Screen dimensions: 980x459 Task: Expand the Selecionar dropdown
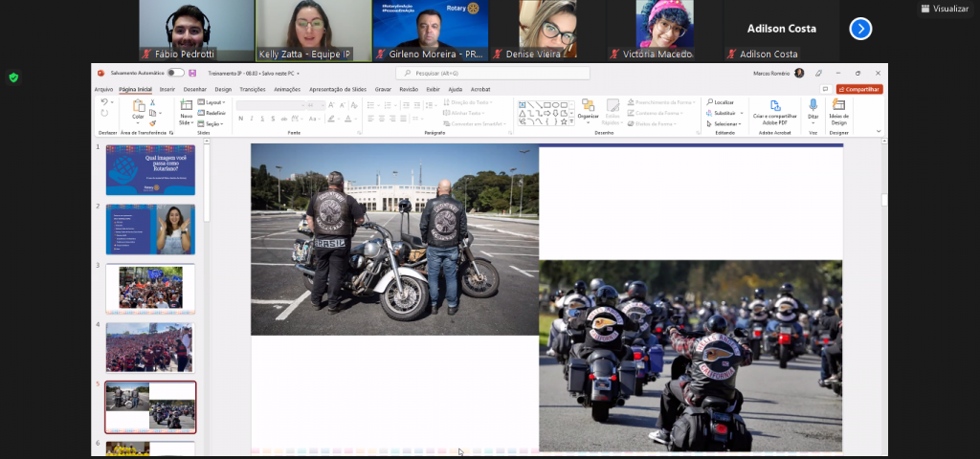pyautogui.click(x=725, y=123)
